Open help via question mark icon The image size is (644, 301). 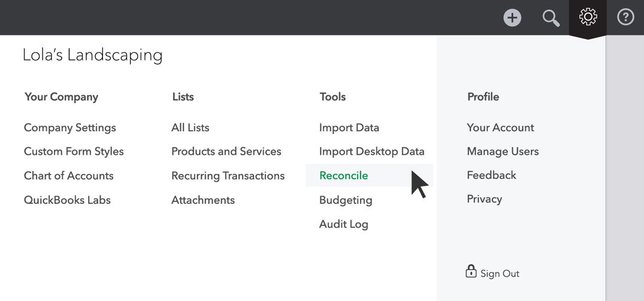coord(625,17)
